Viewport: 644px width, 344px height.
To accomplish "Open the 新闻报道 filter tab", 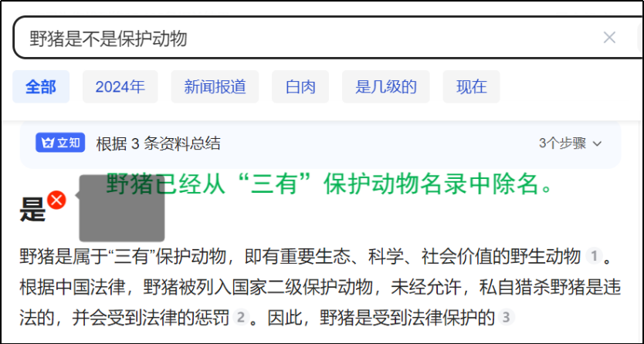I will click(x=215, y=86).
